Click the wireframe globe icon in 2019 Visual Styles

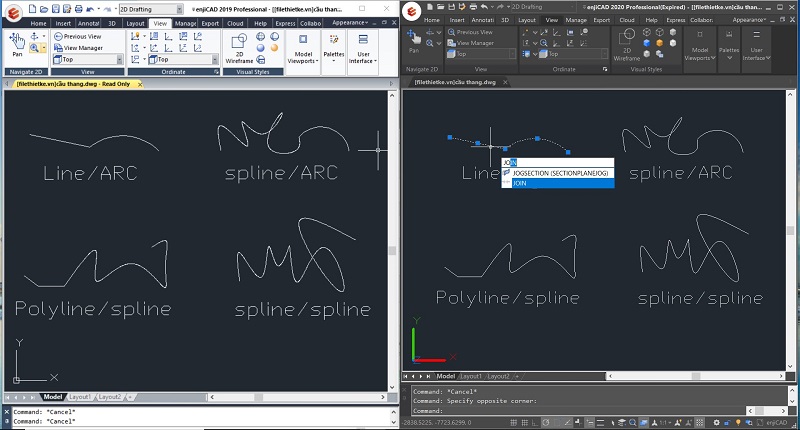[261, 36]
